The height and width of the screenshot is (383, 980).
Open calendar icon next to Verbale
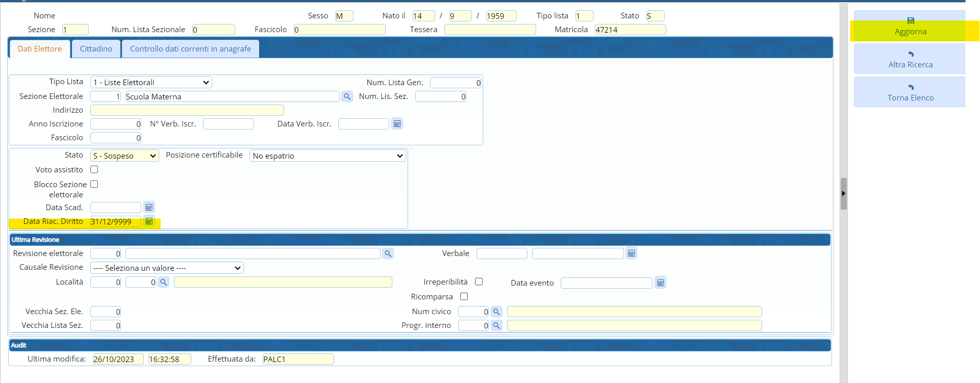[x=631, y=253]
